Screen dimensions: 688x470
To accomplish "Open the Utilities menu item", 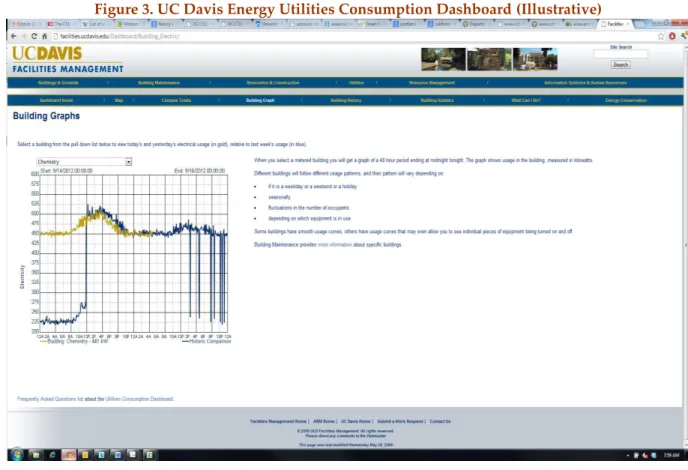I will 356,83.
